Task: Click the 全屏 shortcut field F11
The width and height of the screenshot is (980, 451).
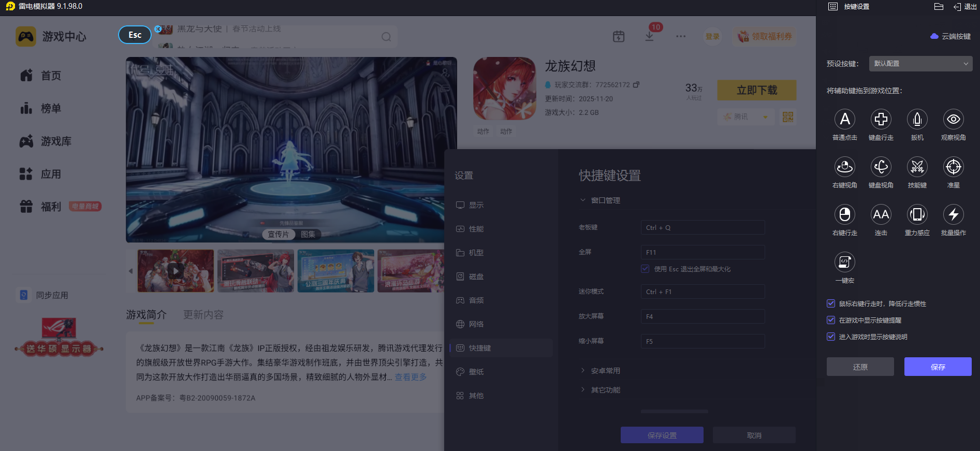Action: coord(703,252)
